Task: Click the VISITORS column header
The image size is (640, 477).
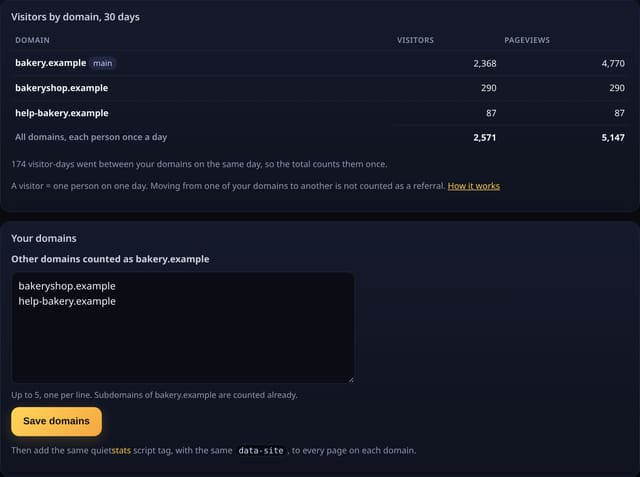Action: point(416,40)
